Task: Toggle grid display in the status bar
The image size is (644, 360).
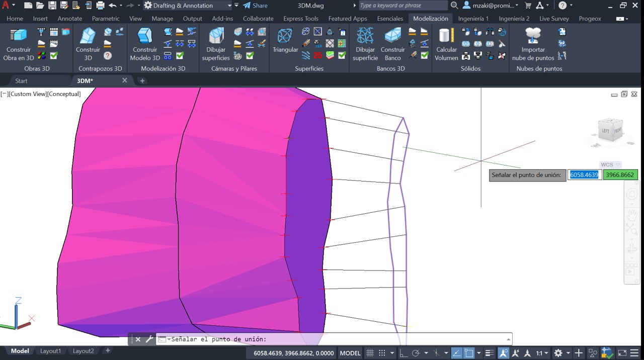Action: coord(370,352)
